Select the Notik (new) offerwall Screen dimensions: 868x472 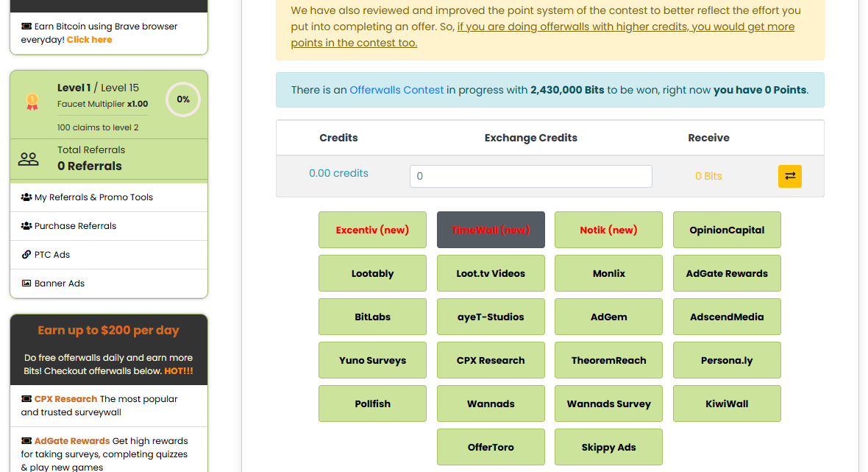point(608,230)
